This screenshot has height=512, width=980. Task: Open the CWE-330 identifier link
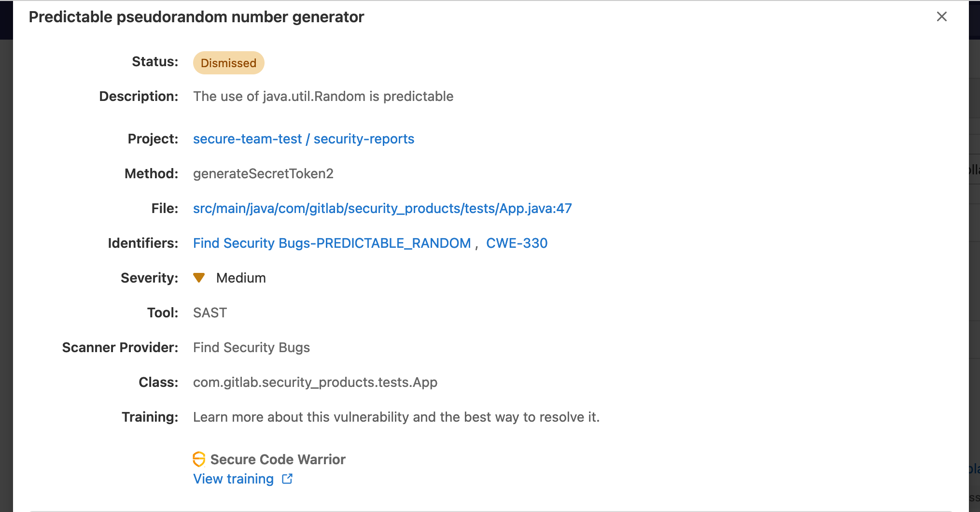point(517,243)
